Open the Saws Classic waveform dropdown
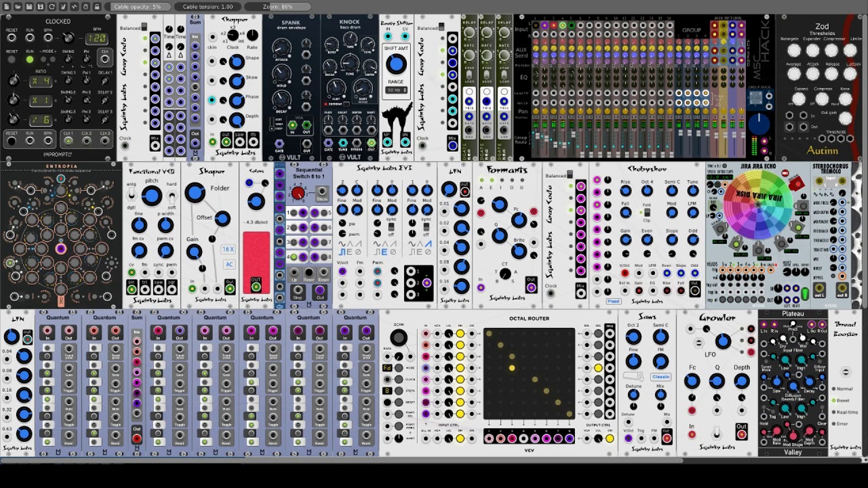 (x=660, y=377)
